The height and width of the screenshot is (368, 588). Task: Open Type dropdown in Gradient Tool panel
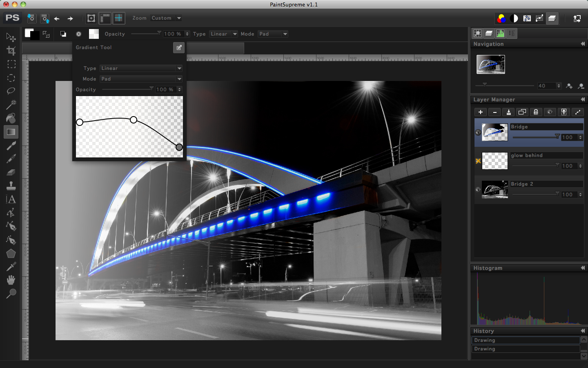point(141,68)
